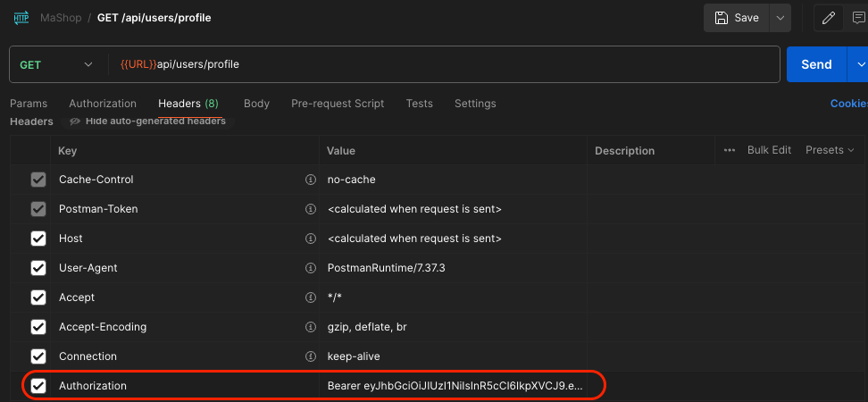Click the User-Agent key cell
This screenshot has width=868, height=402.
pyautogui.click(x=185, y=268)
